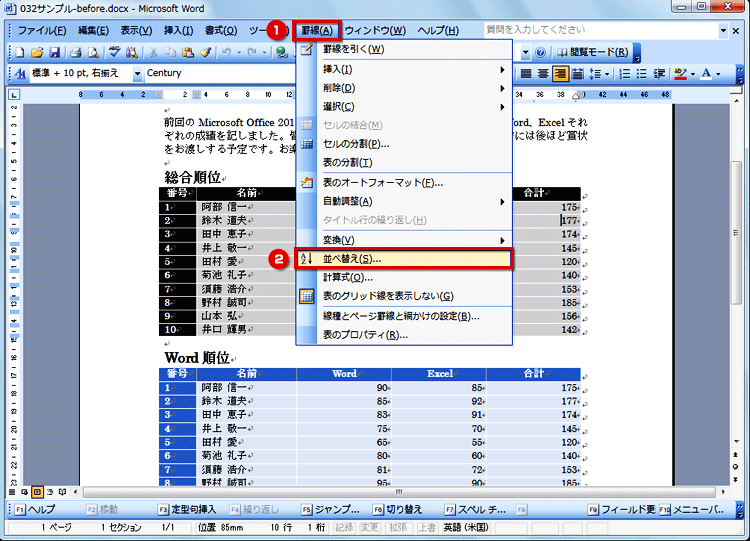Screen dimensions: 750x541
Task: Toggle align right button (highlighted)
Action: 560,74
